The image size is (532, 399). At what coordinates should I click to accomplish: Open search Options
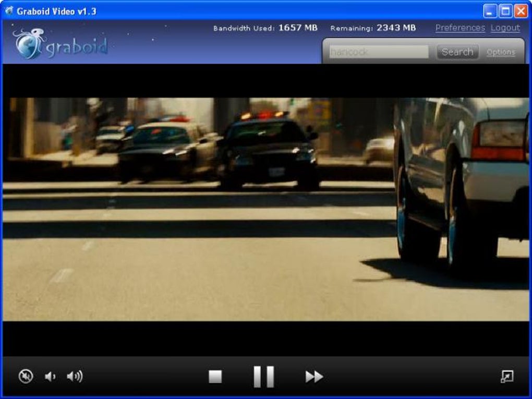[501, 52]
